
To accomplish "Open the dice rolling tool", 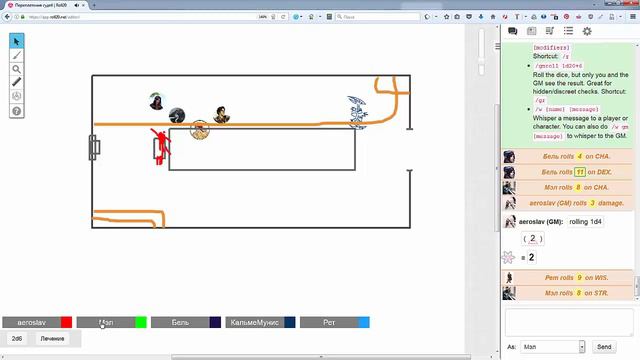I will 16,96.
